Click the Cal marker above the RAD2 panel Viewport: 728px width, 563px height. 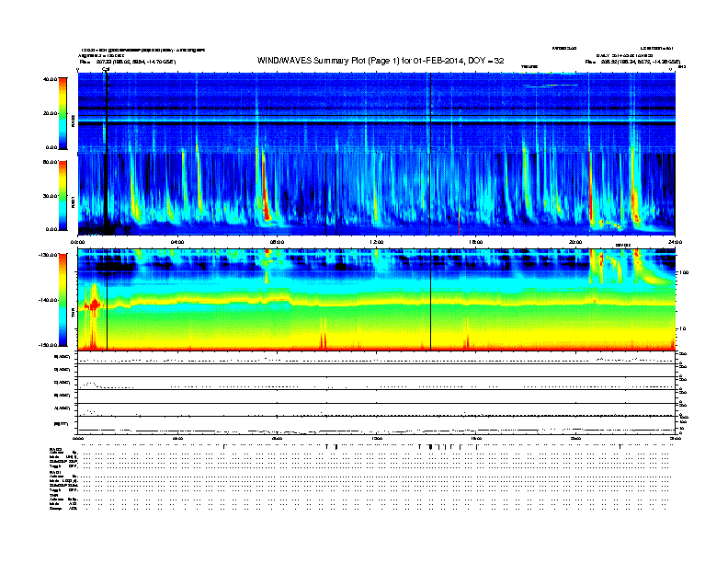pos(106,69)
